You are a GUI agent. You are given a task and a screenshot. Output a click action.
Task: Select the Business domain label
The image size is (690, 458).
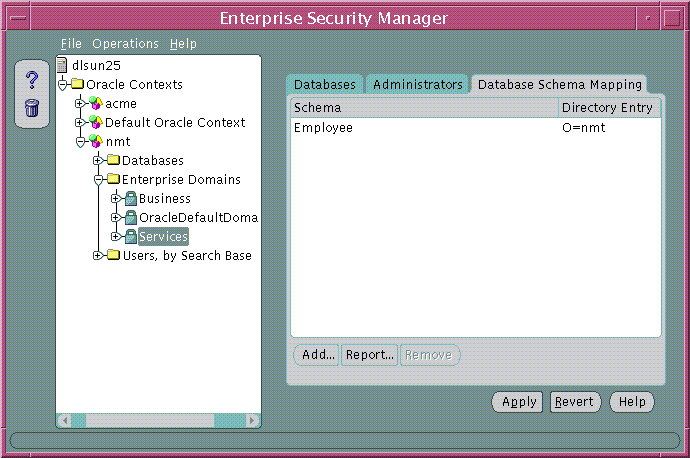pyautogui.click(x=165, y=198)
